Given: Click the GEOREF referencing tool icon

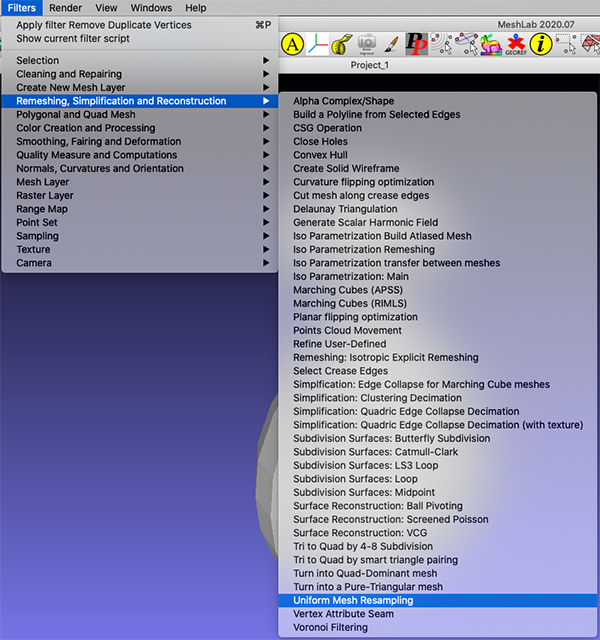Looking at the screenshot, I should [x=516, y=44].
